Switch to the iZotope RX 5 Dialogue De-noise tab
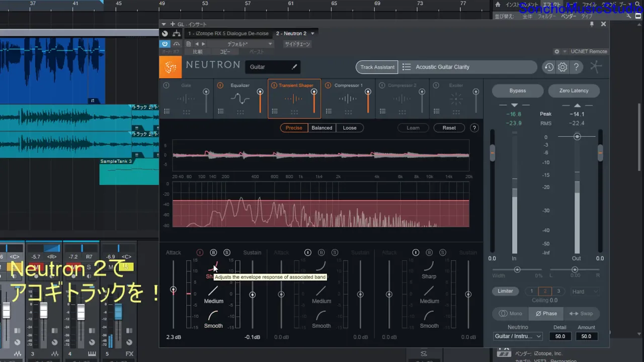Screen dimensions: 644x362 click(x=229, y=34)
